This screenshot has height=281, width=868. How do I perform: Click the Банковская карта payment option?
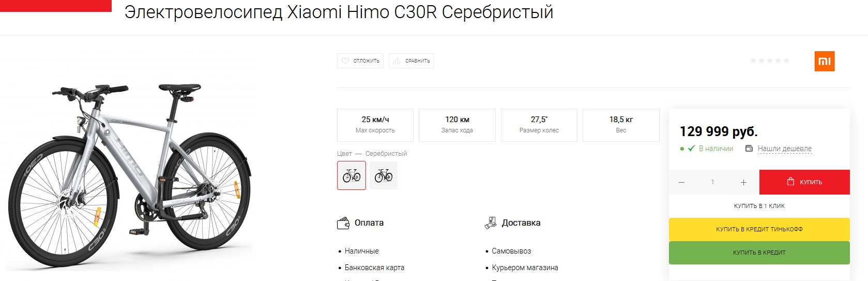[375, 268]
